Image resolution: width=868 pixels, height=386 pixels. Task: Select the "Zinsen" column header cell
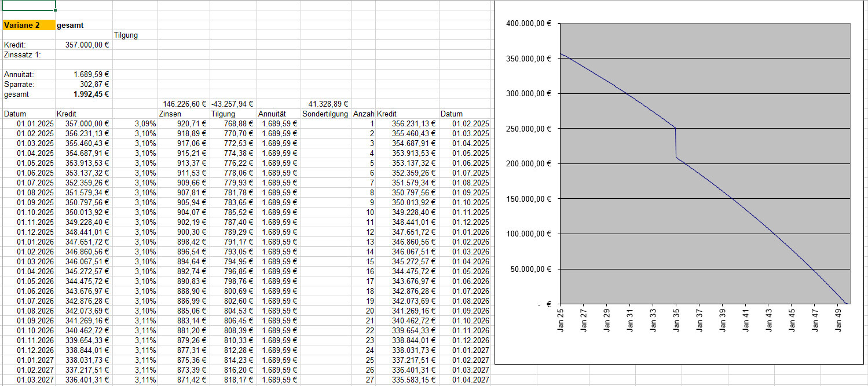[x=183, y=114]
